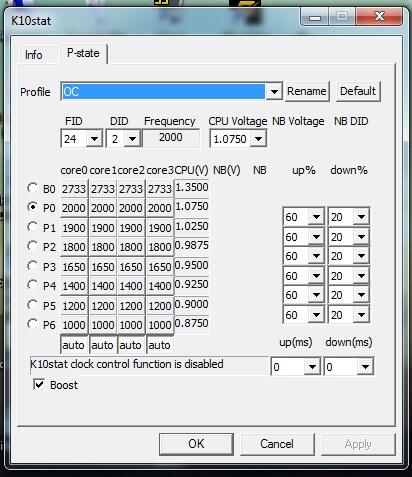Click the Frequency field showing 2000

click(x=171, y=138)
